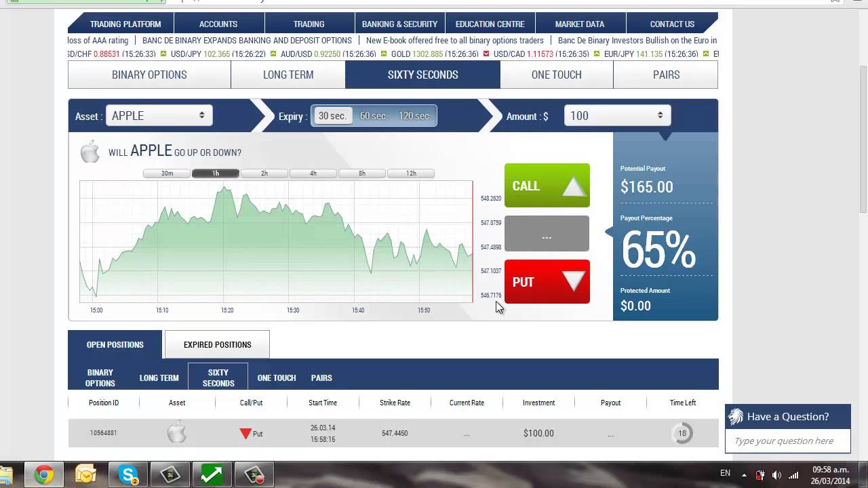
Task: Click the Apple logo beside the chart question
Action: (x=90, y=152)
